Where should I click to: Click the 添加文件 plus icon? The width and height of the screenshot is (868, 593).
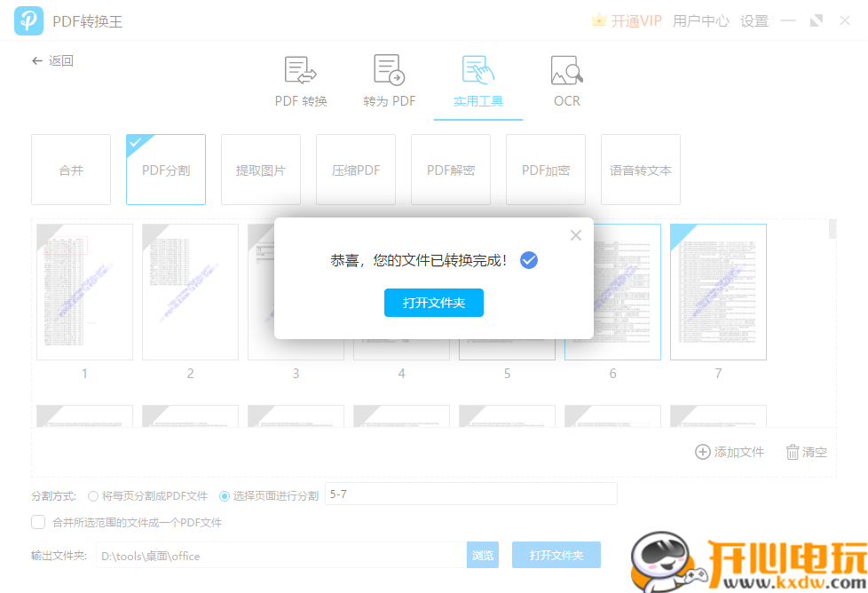pyautogui.click(x=701, y=452)
